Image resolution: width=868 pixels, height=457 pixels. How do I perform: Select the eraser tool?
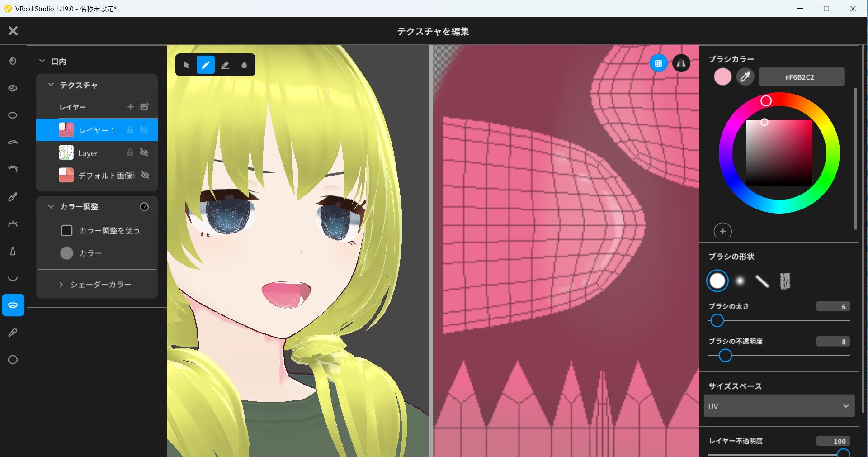coord(225,65)
